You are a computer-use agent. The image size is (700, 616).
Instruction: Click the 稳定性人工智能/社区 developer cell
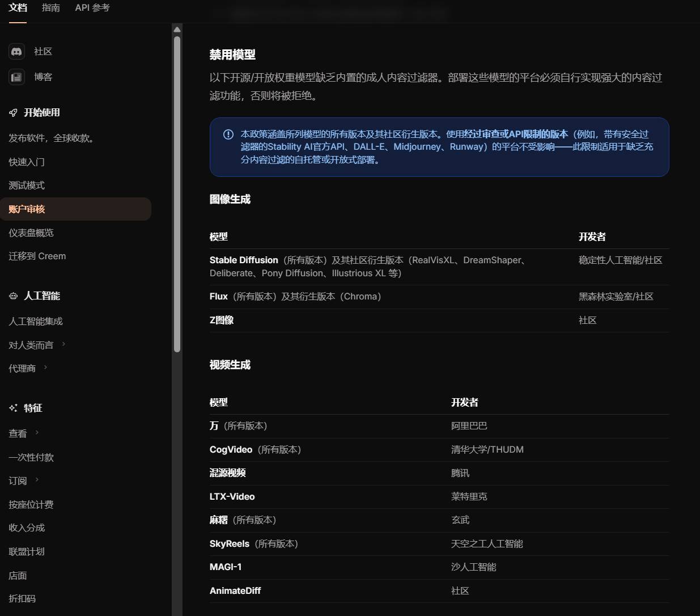click(x=621, y=260)
